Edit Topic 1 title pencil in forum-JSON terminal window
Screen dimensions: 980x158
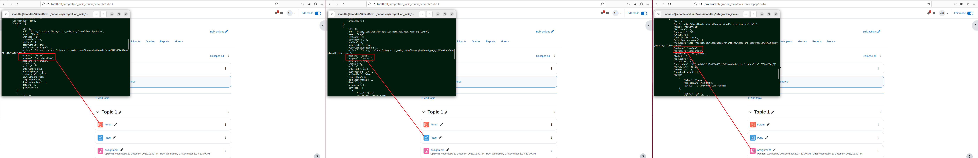click(x=120, y=112)
